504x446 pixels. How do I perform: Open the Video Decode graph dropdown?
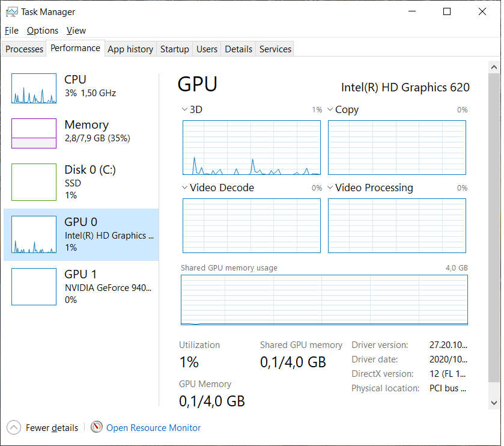click(184, 188)
